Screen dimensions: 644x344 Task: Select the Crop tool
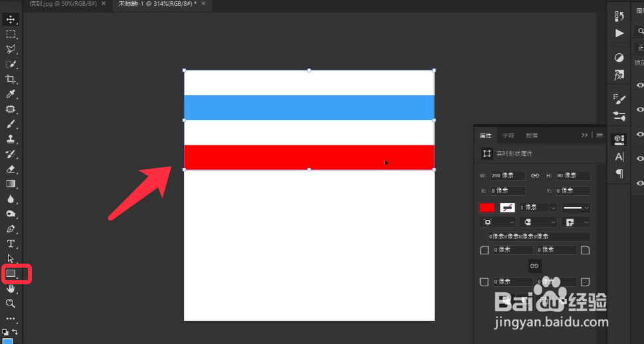tap(11, 79)
